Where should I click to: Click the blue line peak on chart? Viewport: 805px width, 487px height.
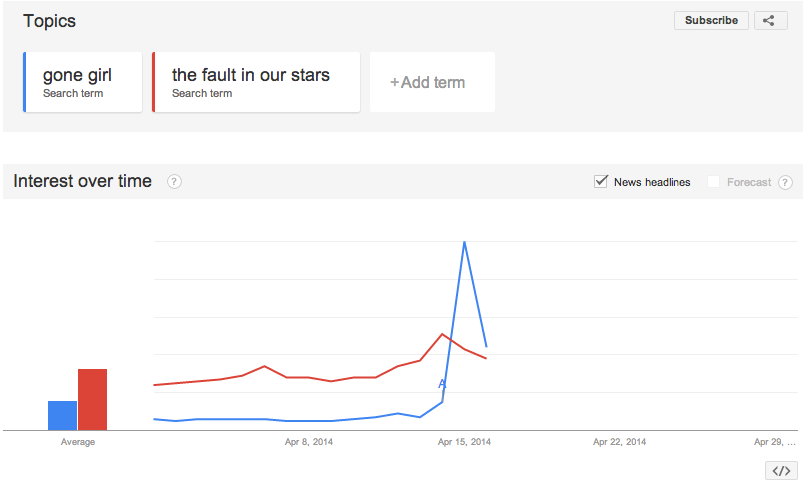(x=464, y=242)
